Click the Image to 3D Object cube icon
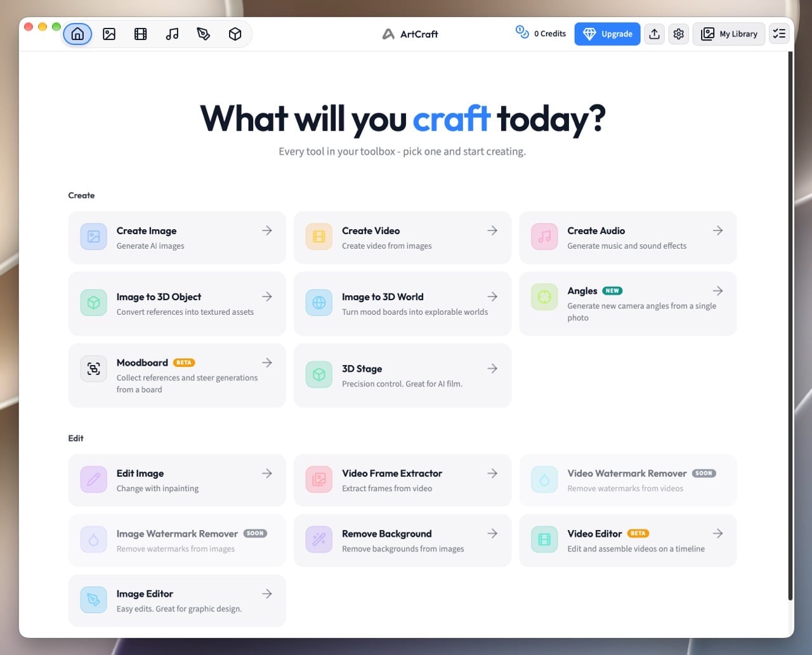Screen dimensions: 812x655 (x=94, y=303)
